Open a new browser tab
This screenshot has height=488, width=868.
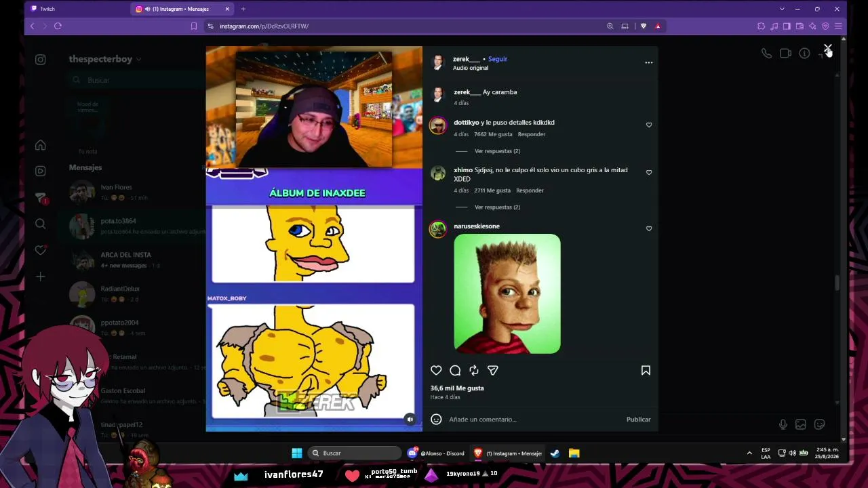tap(243, 9)
